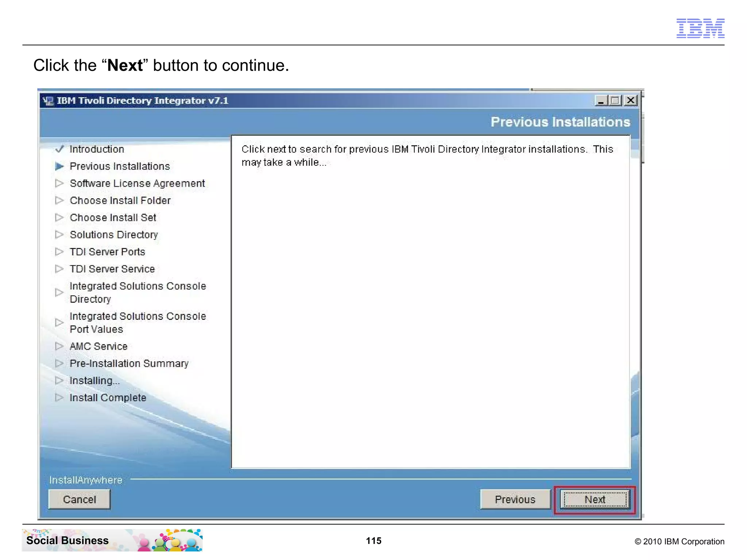This screenshot has height=560, width=747.
Task: Select the Software License Agreement step
Action: pos(137,183)
